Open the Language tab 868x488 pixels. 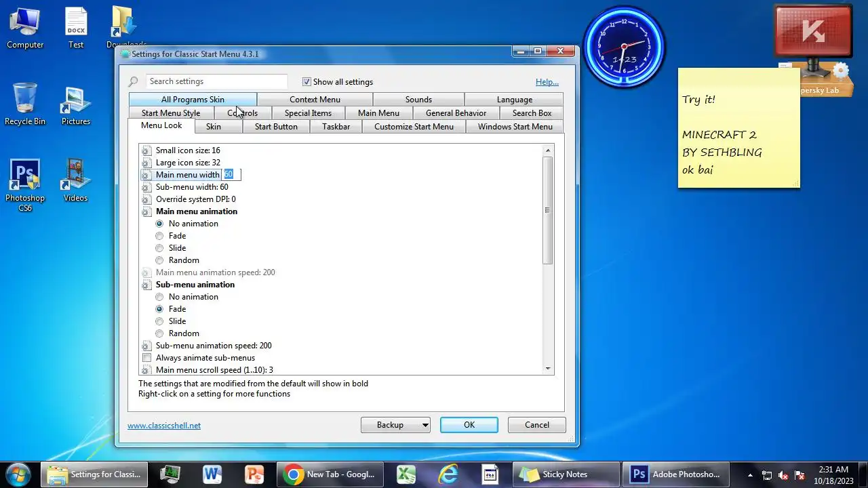click(514, 100)
